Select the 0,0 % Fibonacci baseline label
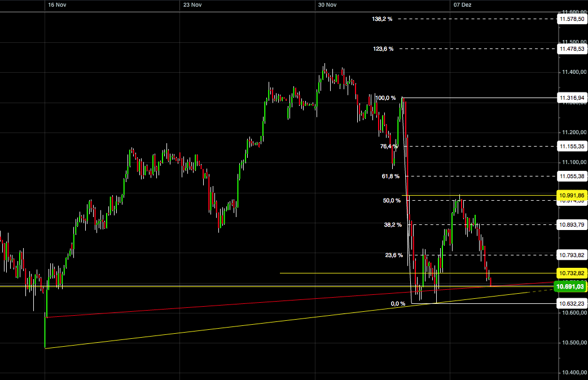Screen dimensions: 588x380 (397, 303)
